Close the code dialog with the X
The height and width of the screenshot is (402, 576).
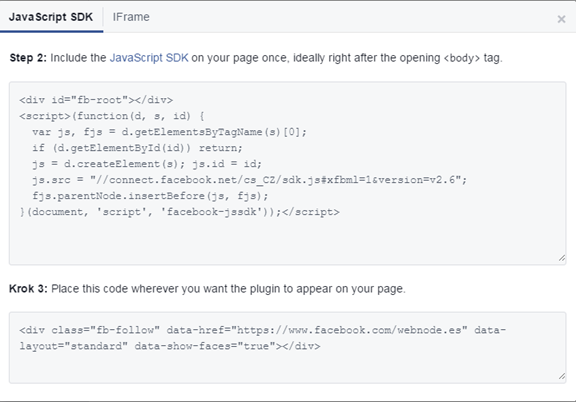pos(561,19)
